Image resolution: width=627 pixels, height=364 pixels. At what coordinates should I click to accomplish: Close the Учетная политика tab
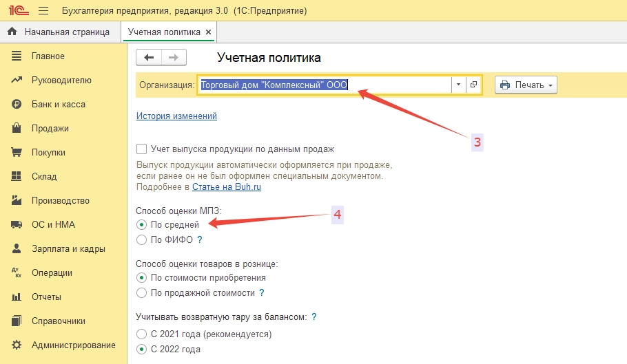tap(208, 32)
